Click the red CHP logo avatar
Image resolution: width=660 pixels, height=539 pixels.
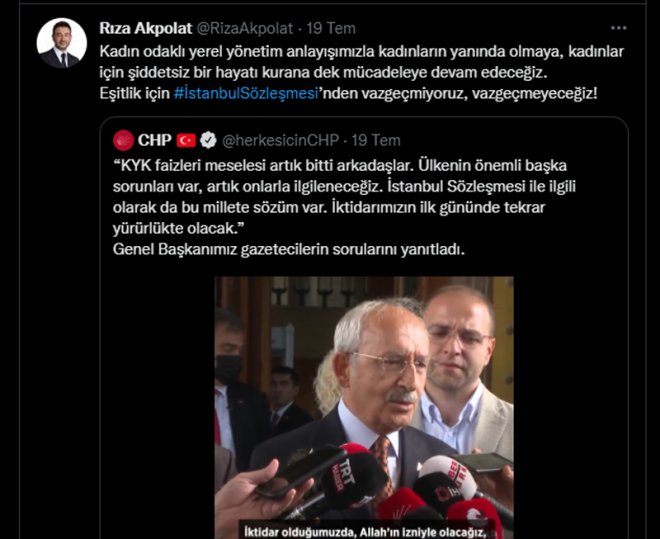(123, 140)
